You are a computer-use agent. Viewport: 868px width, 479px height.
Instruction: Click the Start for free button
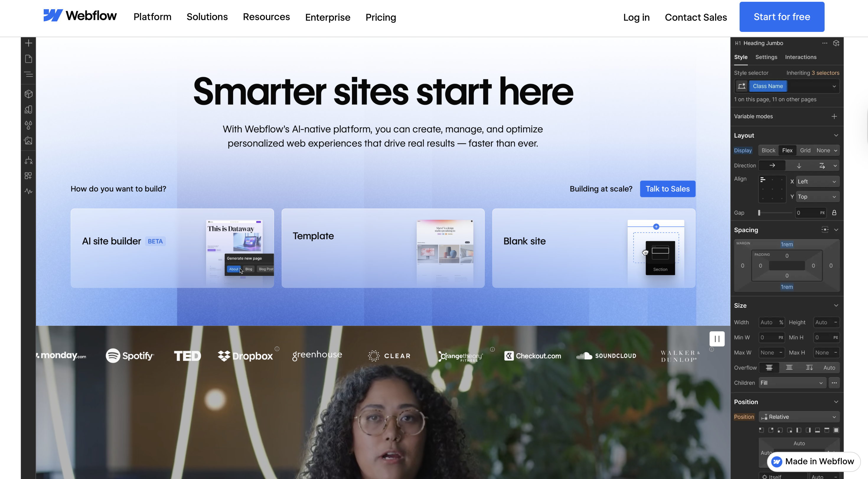pyautogui.click(x=782, y=17)
